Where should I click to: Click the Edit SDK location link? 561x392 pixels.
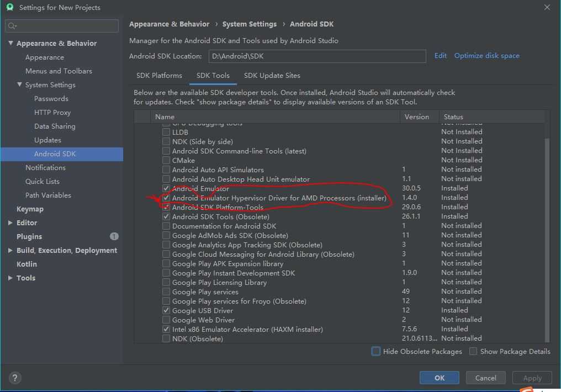point(441,55)
